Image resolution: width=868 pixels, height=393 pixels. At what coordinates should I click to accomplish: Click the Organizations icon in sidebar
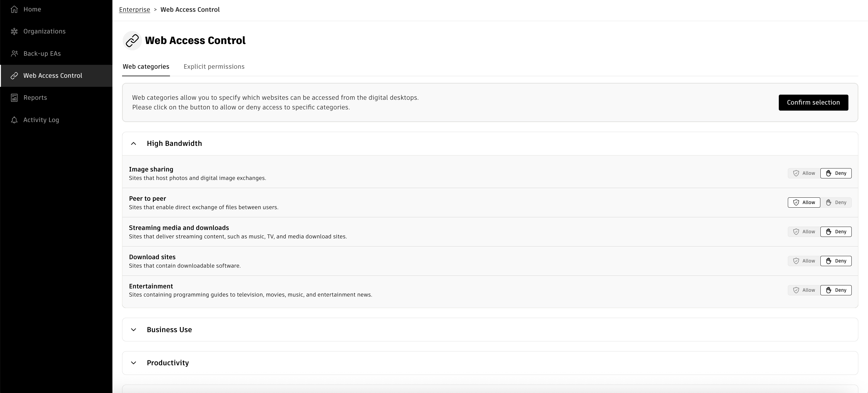click(14, 31)
